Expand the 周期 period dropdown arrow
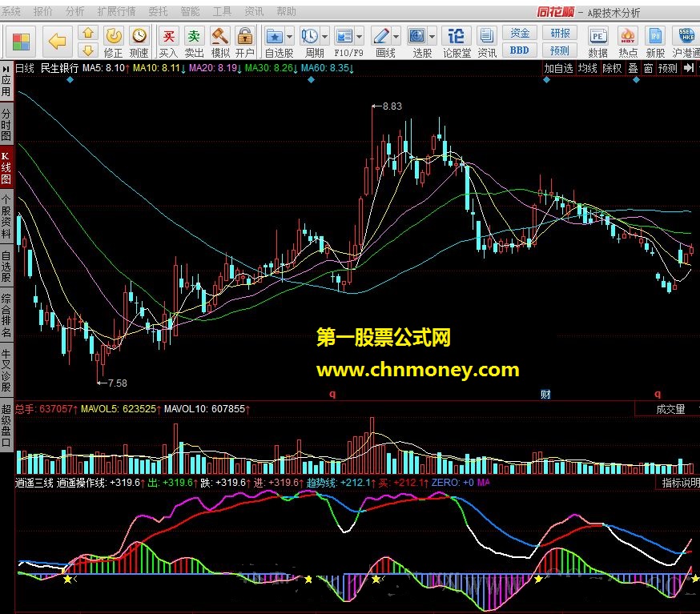The width and height of the screenshot is (700, 614). tap(324, 37)
